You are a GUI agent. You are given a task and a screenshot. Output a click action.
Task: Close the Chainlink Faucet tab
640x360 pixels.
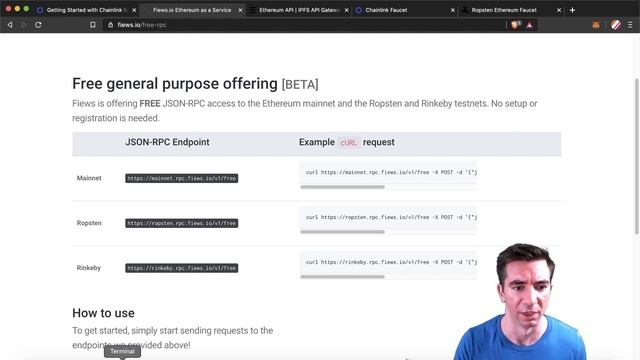click(x=453, y=10)
